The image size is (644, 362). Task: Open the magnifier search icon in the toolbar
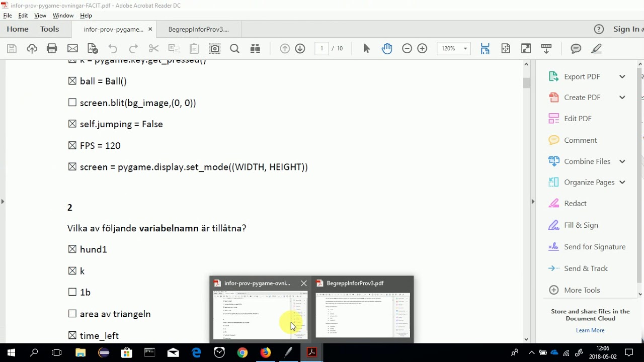(234, 49)
